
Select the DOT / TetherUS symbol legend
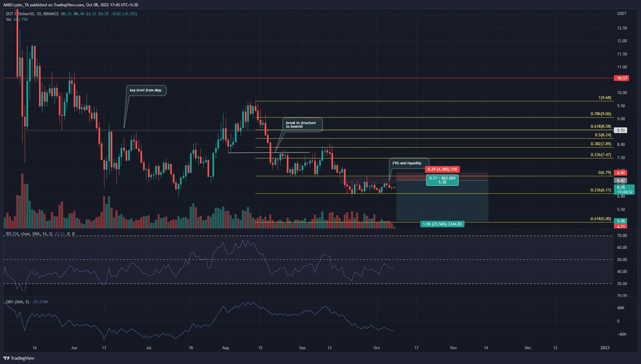point(32,14)
